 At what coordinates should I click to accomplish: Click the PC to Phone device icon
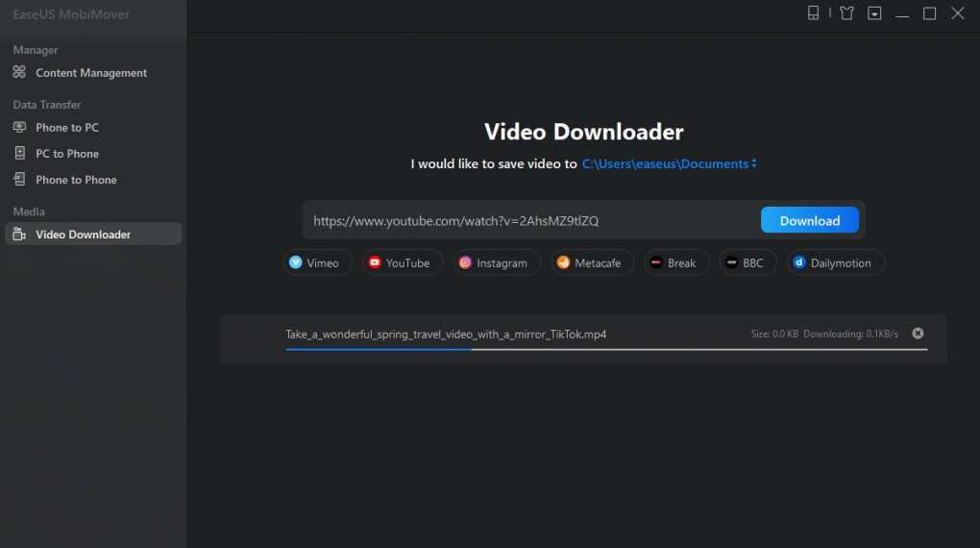(19, 153)
